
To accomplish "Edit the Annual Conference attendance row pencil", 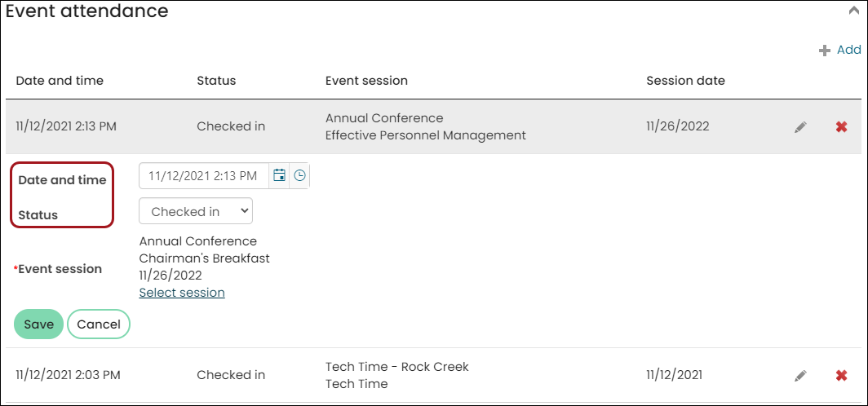I will coord(800,127).
